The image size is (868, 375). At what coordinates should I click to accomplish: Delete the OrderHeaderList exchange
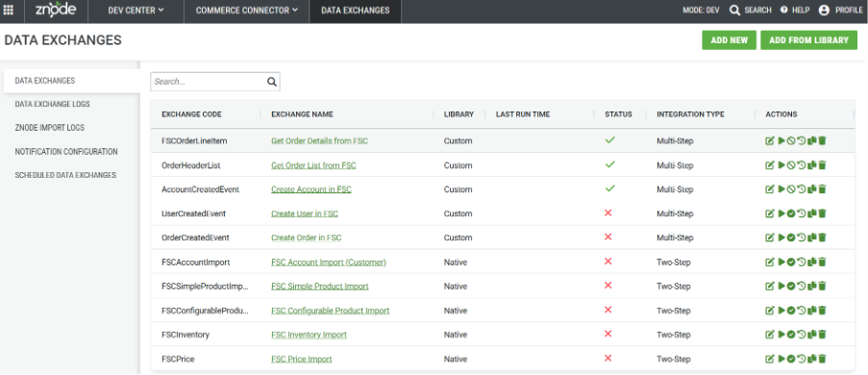pyautogui.click(x=822, y=165)
